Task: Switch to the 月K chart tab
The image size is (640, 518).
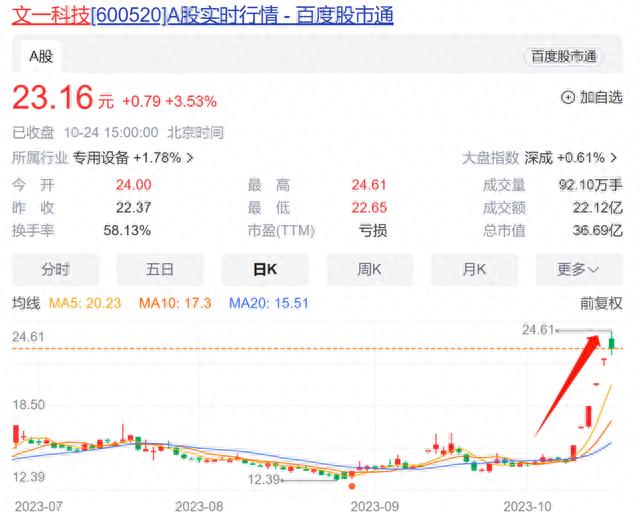Action: (474, 269)
